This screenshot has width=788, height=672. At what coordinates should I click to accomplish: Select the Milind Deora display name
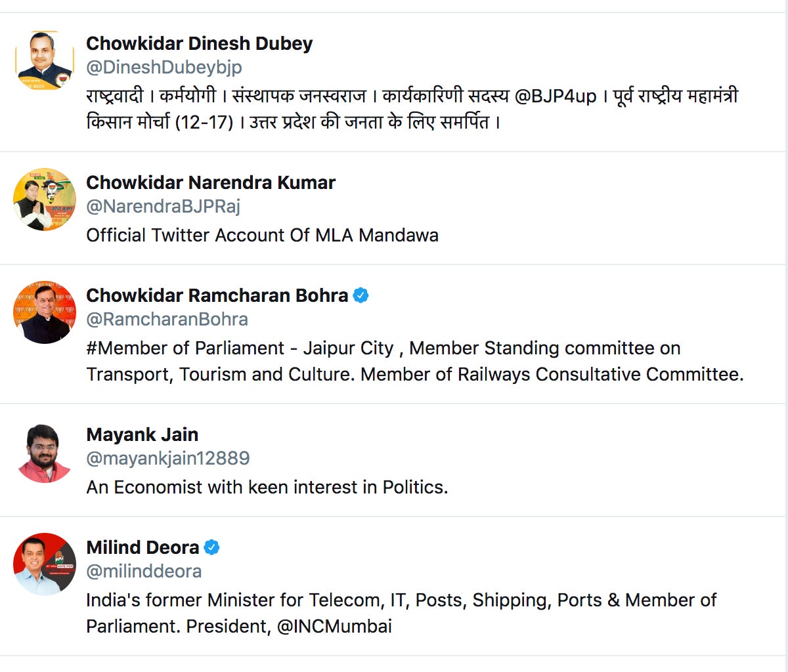click(142, 547)
